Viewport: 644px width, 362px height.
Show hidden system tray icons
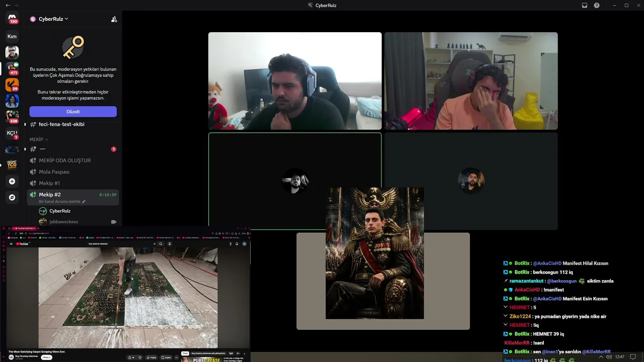point(601,357)
